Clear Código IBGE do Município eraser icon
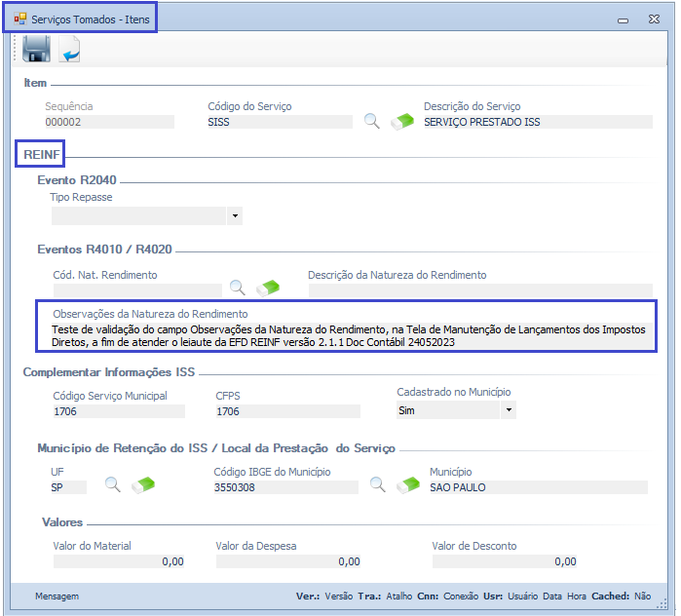The width and height of the screenshot is (681, 616). click(x=408, y=484)
